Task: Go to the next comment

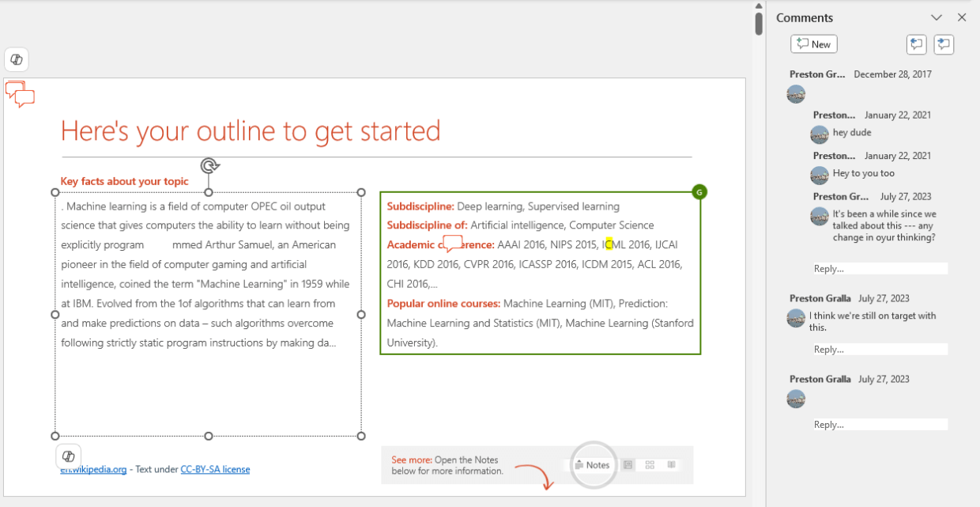Action: [944, 44]
